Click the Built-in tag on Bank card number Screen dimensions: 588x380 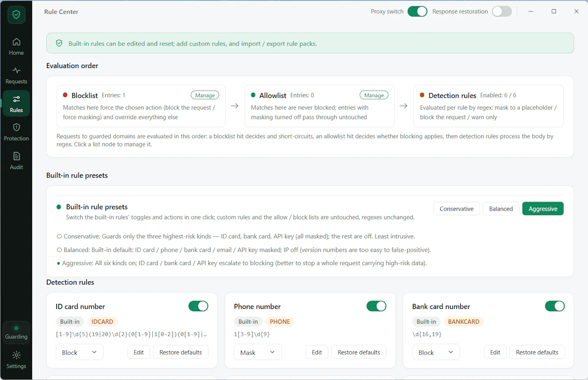(426, 322)
